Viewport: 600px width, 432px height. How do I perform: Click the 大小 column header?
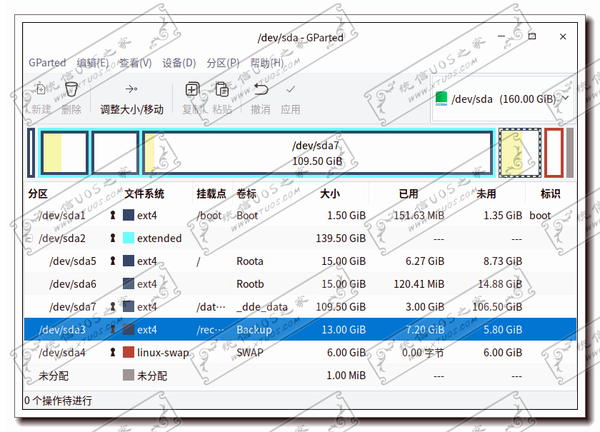pos(330,194)
